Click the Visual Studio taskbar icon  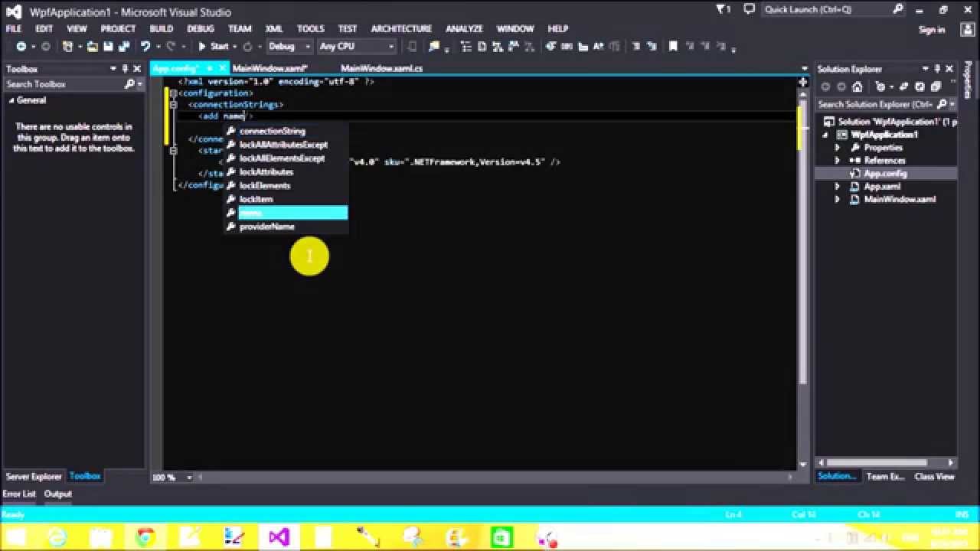[279, 537]
